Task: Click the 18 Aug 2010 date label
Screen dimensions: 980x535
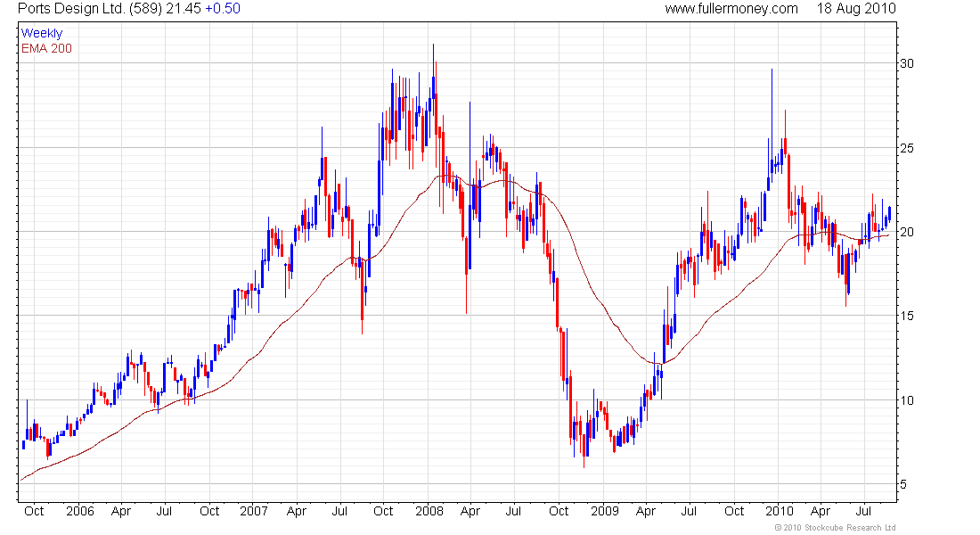Action: [x=856, y=9]
